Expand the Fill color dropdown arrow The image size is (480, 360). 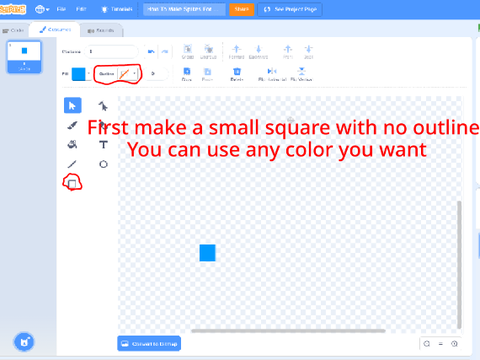click(89, 74)
